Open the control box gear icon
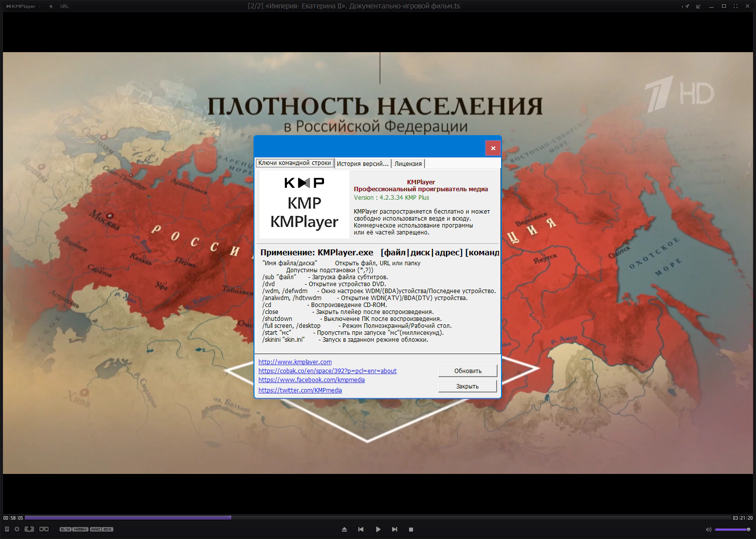 tap(17, 529)
